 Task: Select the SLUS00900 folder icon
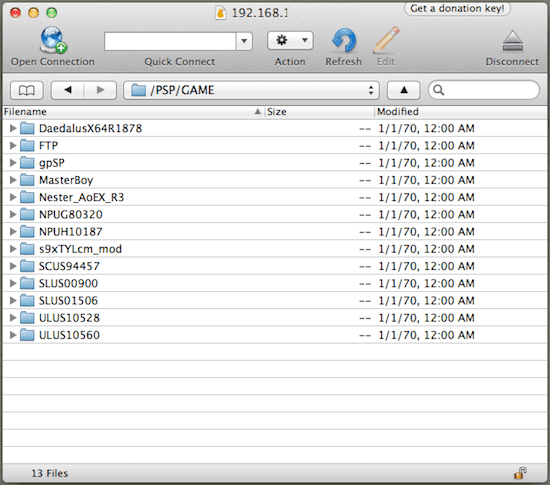point(27,283)
